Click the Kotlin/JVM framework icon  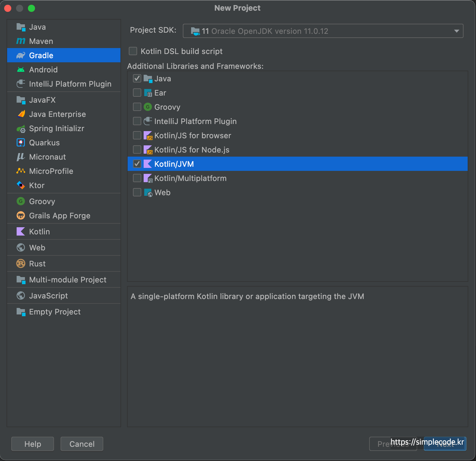point(148,164)
